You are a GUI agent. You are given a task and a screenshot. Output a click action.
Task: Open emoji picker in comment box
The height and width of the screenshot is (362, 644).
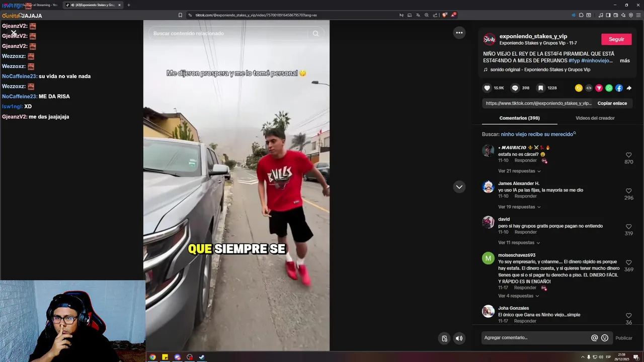[x=605, y=338]
